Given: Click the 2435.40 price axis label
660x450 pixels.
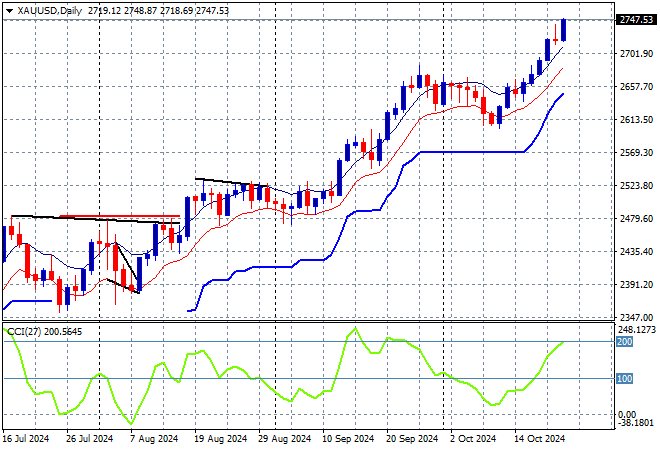Looking at the screenshot, I should pos(633,252).
